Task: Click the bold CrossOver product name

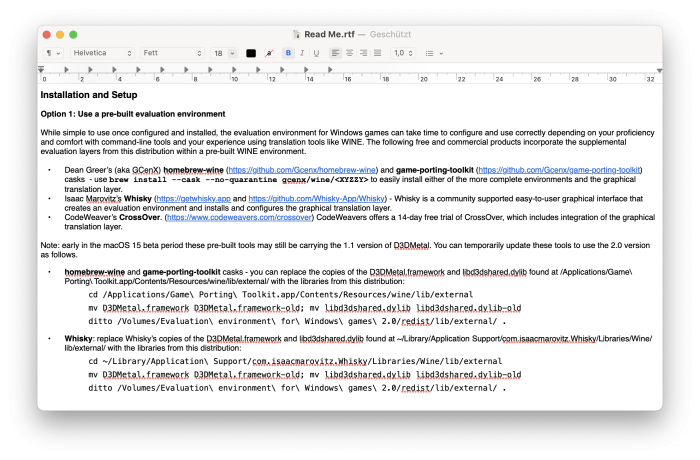Action: 139,217
